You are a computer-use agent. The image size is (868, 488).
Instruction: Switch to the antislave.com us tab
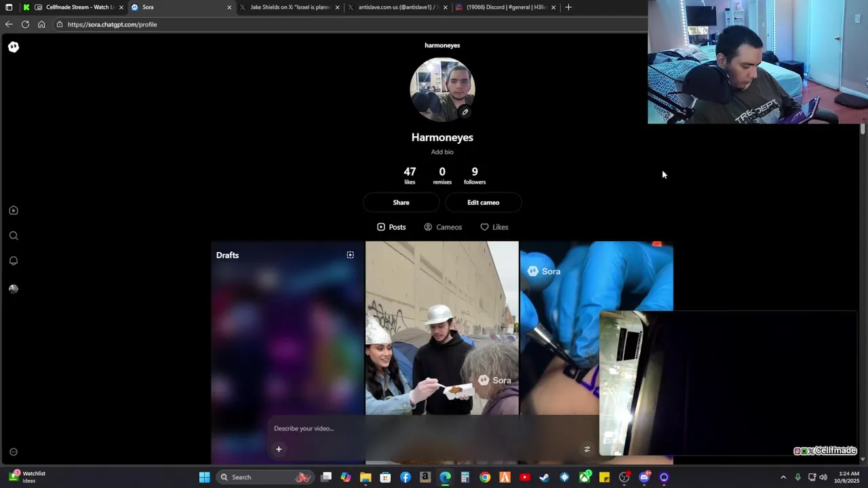coord(398,7)
